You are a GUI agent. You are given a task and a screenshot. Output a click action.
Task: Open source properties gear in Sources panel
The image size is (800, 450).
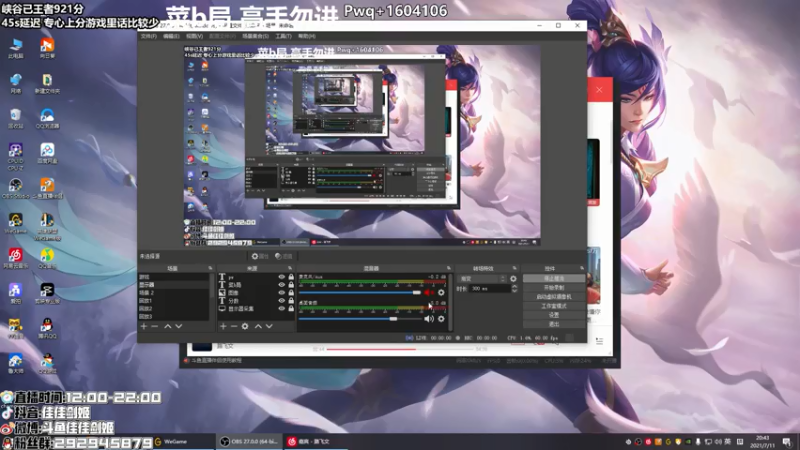(x=245, y=326)
